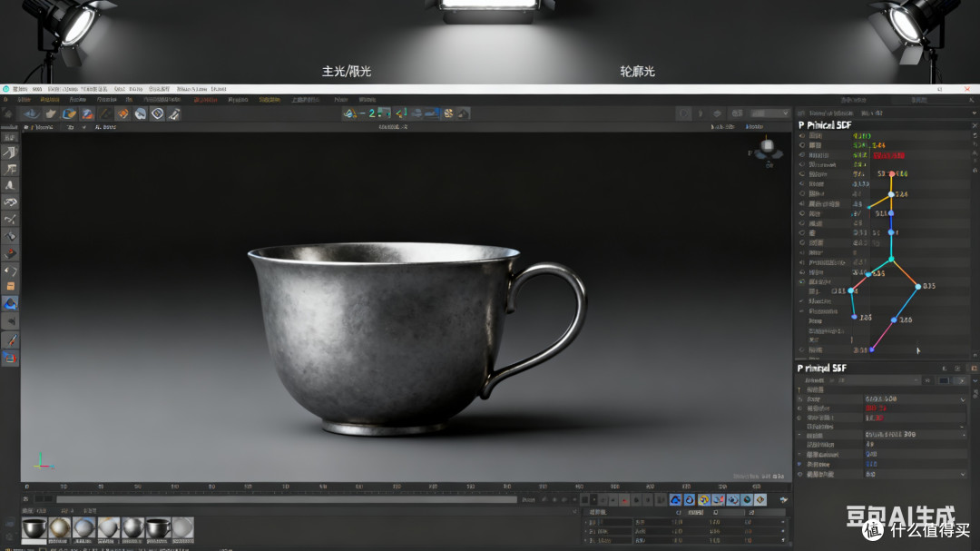Screen dimensions: 980x551
Task: Close the 'P Pimical SDF' panel
Action: click(x=975, y=125)
